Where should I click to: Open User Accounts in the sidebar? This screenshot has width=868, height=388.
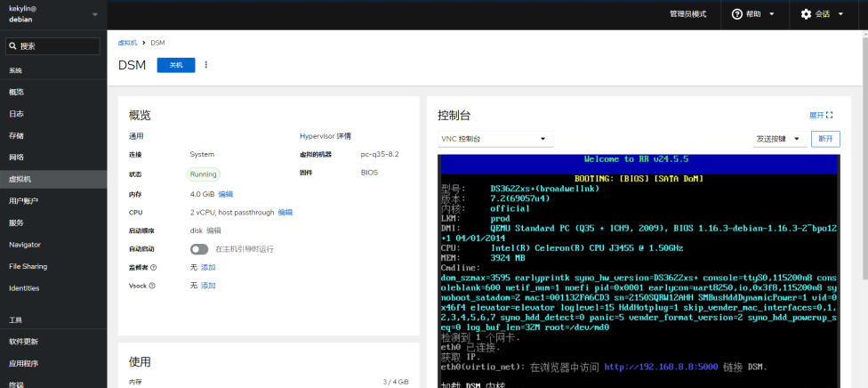click(x=53, y=200)
